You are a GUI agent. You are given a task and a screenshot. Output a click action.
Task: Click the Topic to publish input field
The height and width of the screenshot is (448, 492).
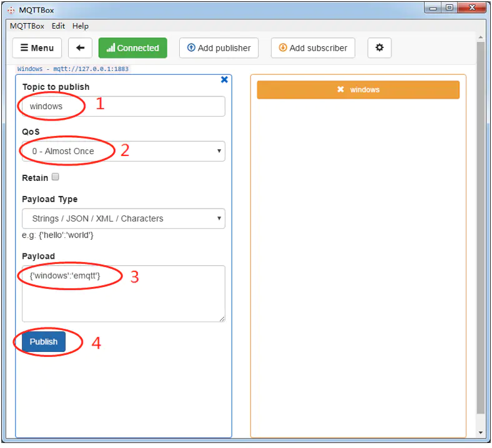(124, 106)
